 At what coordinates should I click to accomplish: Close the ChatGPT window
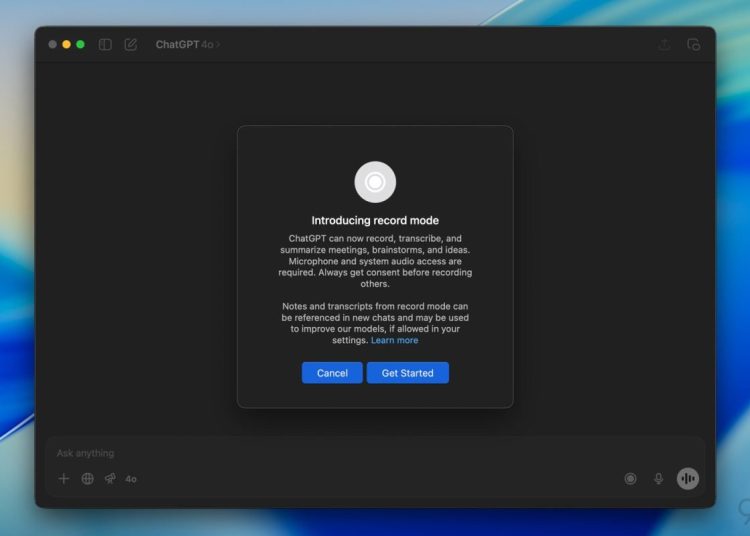click(53, 44)
